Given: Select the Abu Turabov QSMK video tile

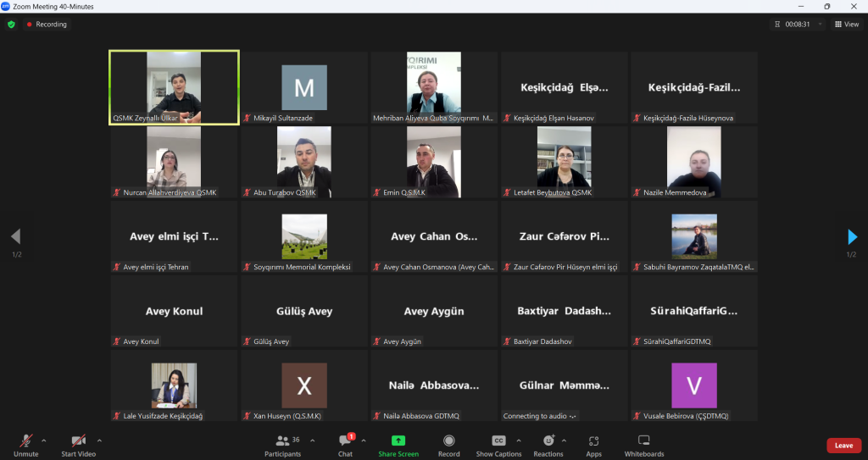Looking at the screenshot, I should click(304, 162).
